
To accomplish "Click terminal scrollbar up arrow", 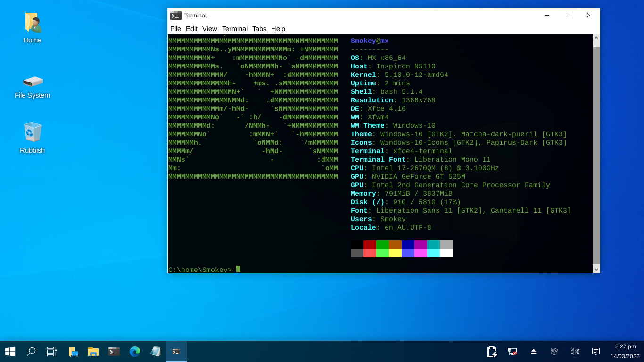I will coord(596,38).
